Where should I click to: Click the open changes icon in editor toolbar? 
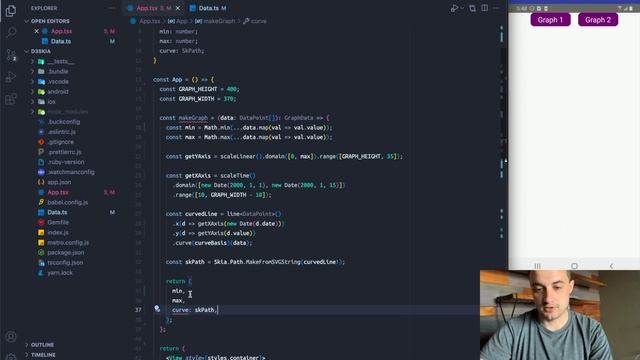click(x=472, y=8)
